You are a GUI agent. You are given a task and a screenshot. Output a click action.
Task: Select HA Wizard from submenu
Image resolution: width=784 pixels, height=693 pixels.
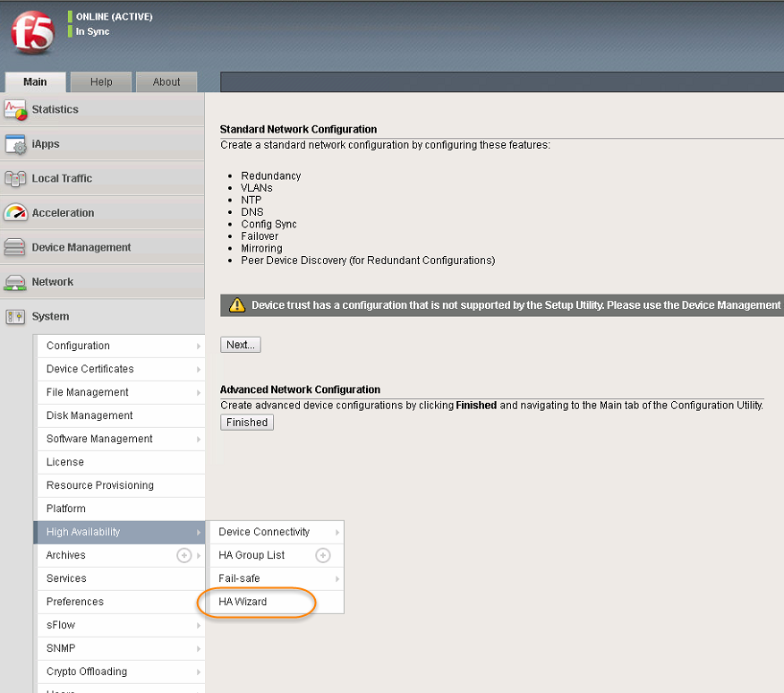(x=275, y=602)
